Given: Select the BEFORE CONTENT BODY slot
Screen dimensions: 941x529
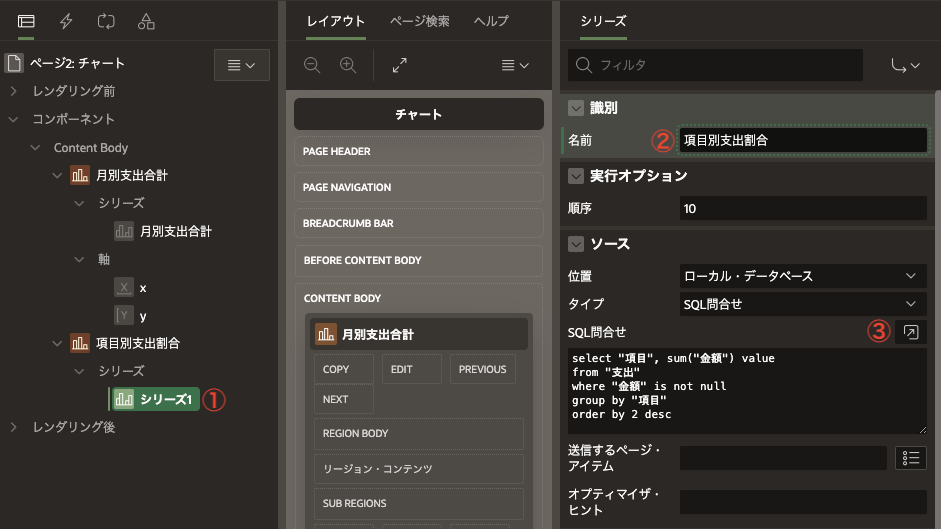Looking at the screenshot, I should (419, 261).
